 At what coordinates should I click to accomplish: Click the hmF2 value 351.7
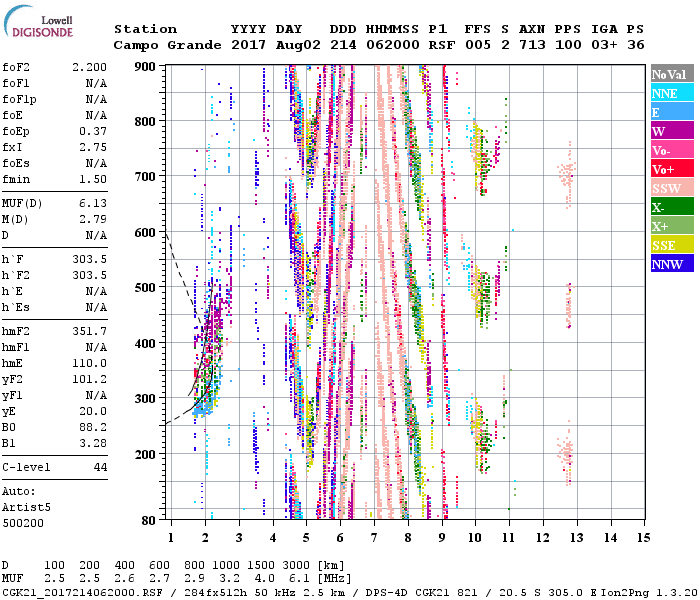coord(90,331)
